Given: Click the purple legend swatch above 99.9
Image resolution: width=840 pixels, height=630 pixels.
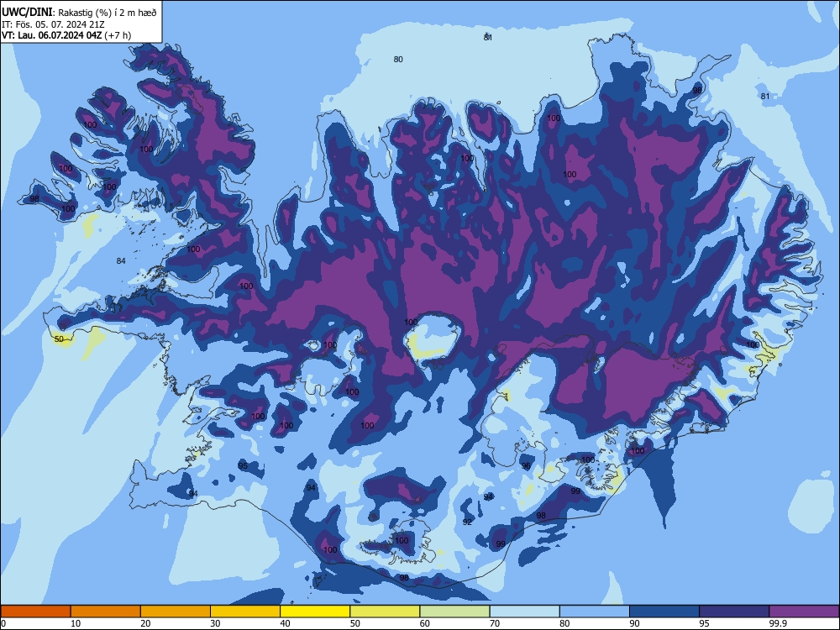Looking at the screenshot, I should pyautogui.click(x=804, y=612).
